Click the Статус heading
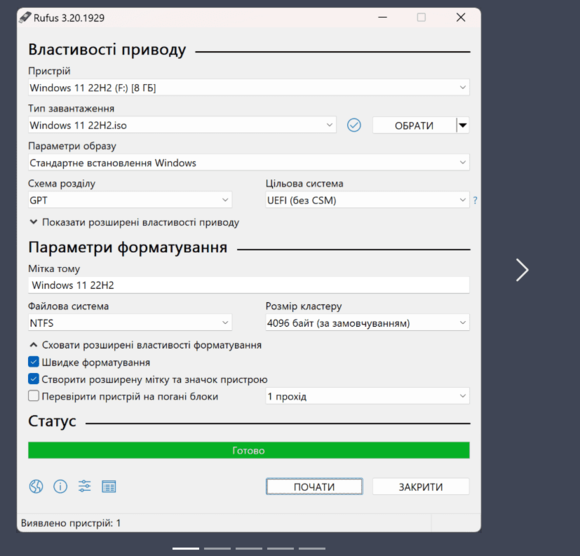This screenshot has height=556, width=580. [x=52, y=421]
